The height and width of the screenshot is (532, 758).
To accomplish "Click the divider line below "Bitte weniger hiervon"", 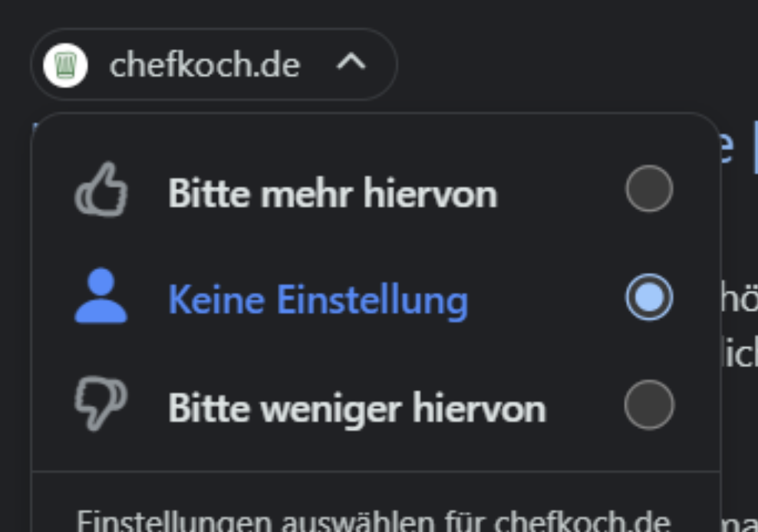I will click(x=376, y=471).
